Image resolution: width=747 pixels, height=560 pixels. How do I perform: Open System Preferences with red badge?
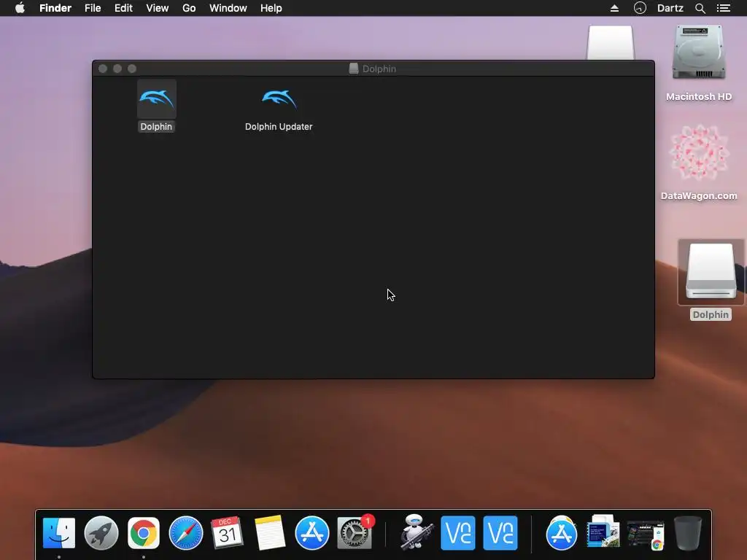pos(355,533)
